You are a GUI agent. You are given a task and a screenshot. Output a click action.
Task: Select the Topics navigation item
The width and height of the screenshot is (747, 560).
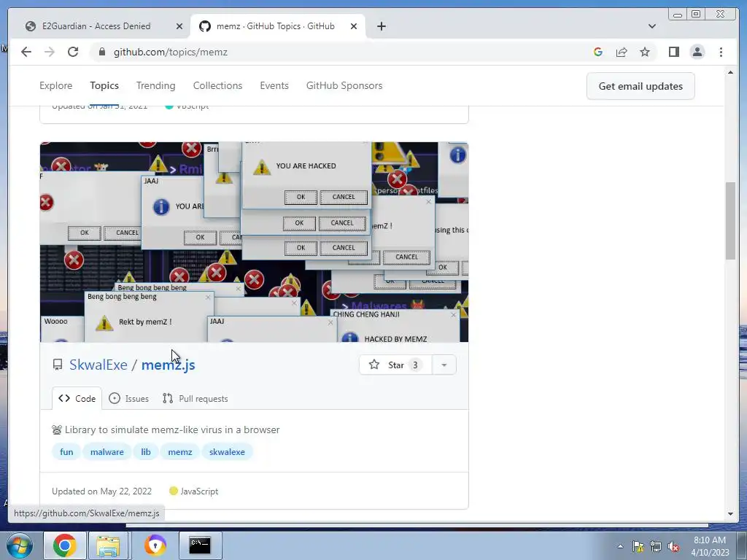(x=104, y=86)
